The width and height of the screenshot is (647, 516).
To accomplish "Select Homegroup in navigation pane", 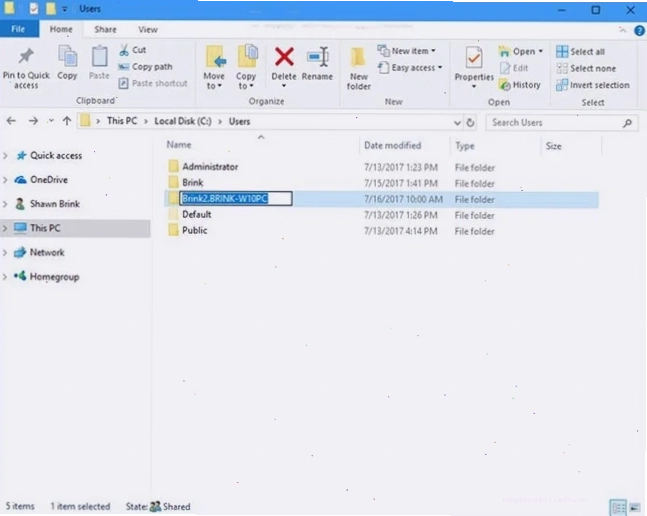I will pos(47,277).
